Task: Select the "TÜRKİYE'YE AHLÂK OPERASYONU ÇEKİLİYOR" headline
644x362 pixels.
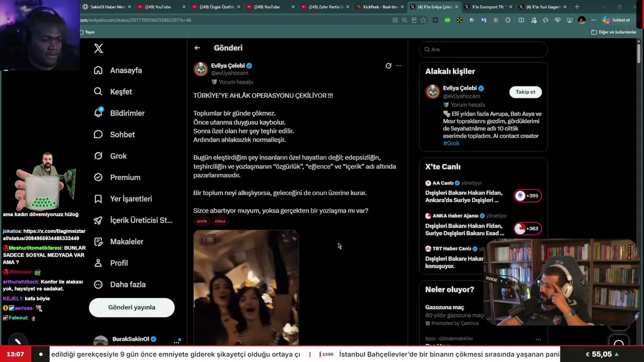Action: [x=263, y=96]
